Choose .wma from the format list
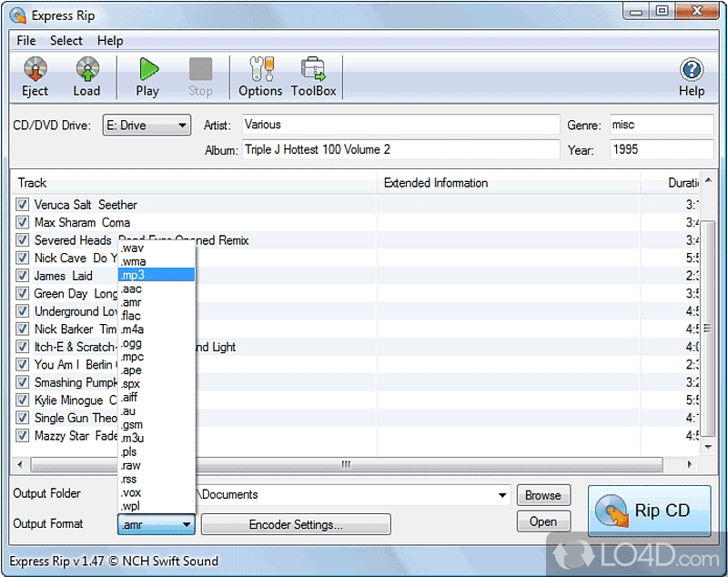728x577 pixels. [157, 262]
